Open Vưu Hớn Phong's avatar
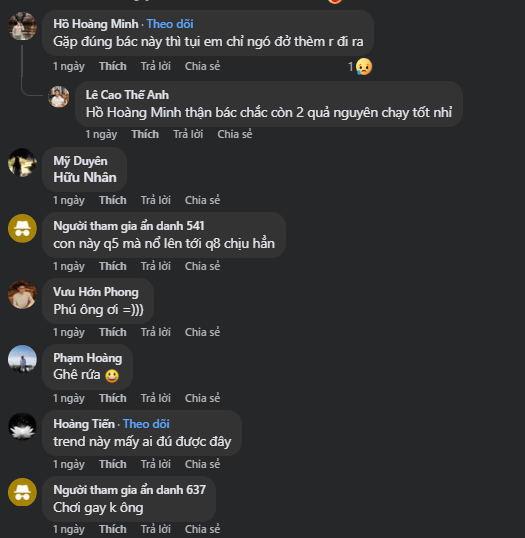 click(x=22, y=294)
